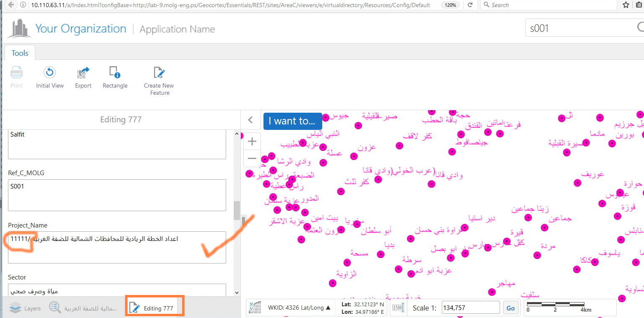The width and height of the screenshot is (644, 318).
Task: Click the Project_Name field label
Action: (28, 225)
